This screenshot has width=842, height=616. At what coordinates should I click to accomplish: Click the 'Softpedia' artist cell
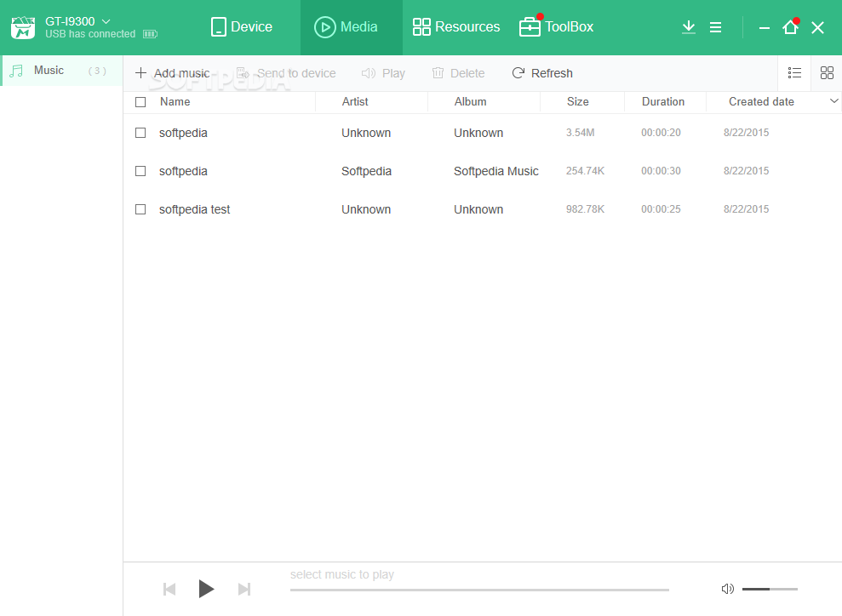point(367,171)
